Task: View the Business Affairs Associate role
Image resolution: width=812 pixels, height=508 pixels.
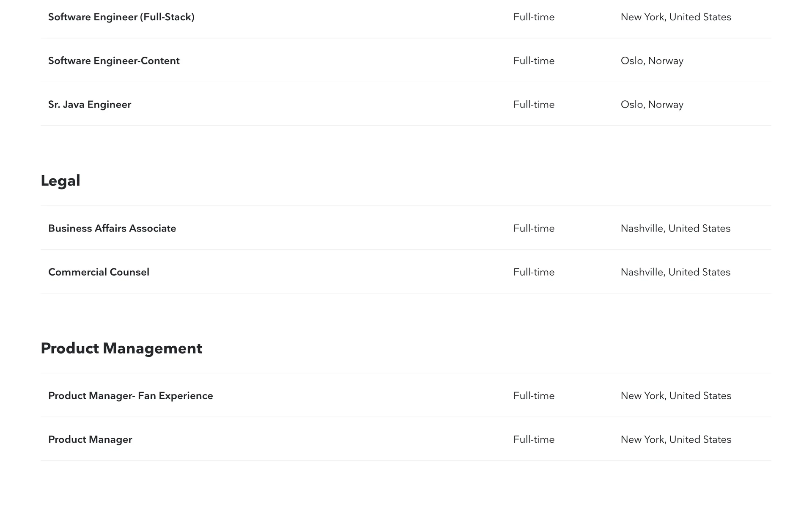Action: pyautogui.click(x=112, y=228)
